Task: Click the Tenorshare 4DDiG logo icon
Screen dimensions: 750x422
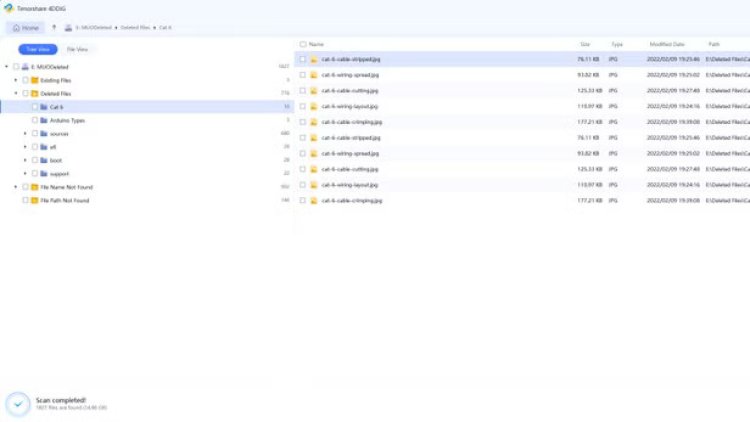Action: pyautogui.click(x=9, y=7)
